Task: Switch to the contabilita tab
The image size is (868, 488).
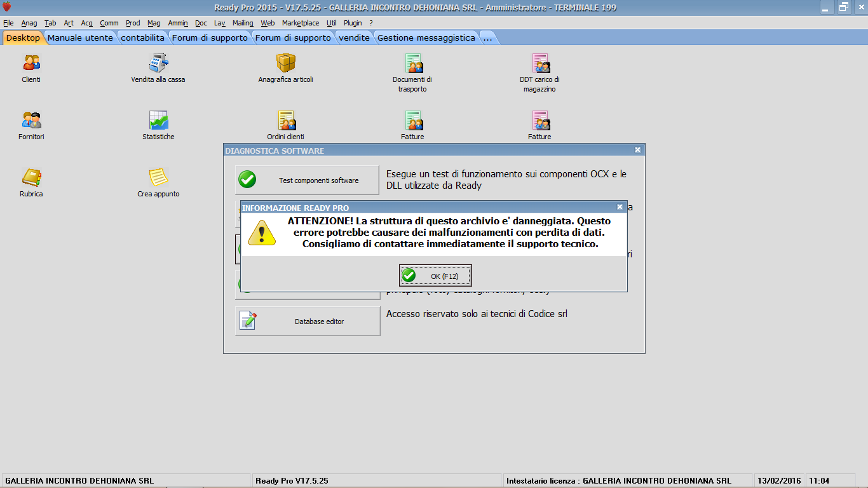Action: (142, 37)
